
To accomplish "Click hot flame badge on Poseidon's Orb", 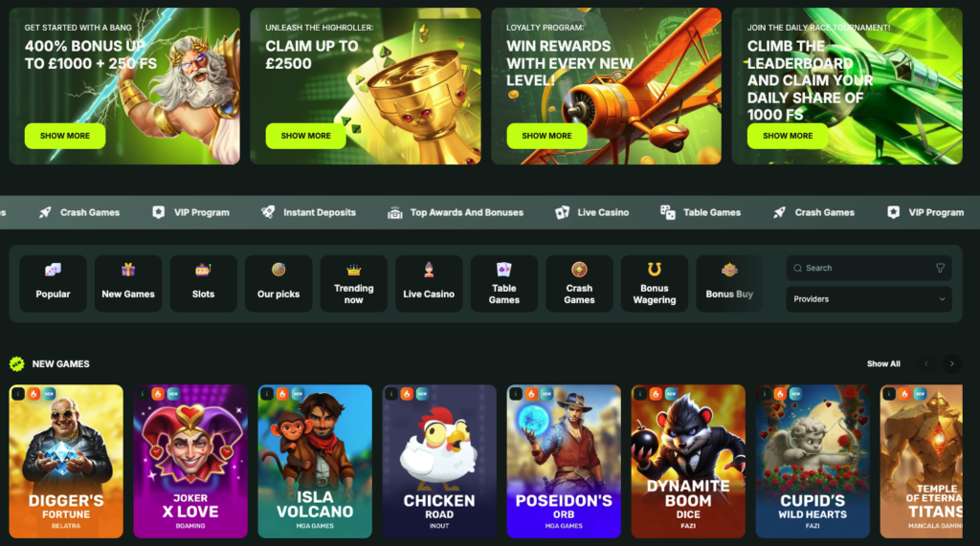I will (x=531, y=394).
